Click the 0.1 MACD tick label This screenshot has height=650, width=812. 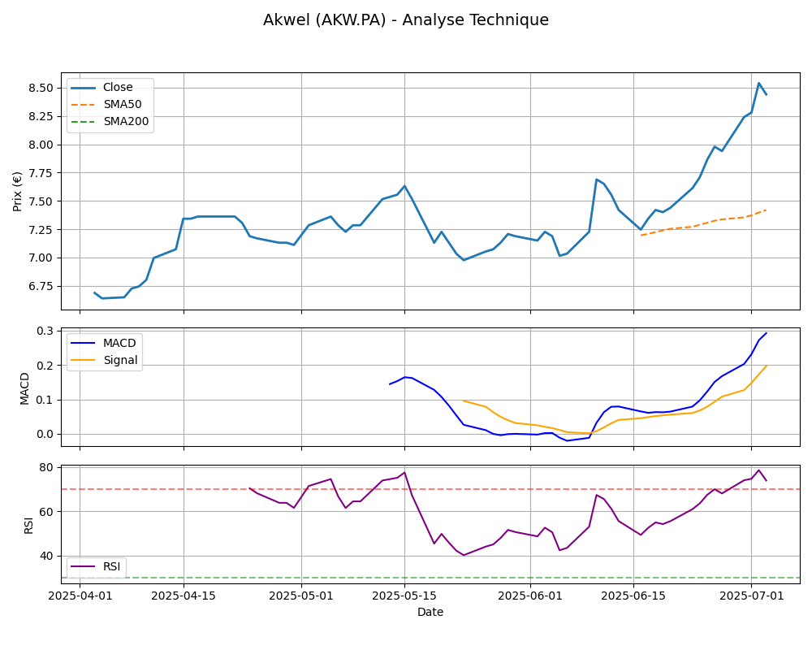45,401
